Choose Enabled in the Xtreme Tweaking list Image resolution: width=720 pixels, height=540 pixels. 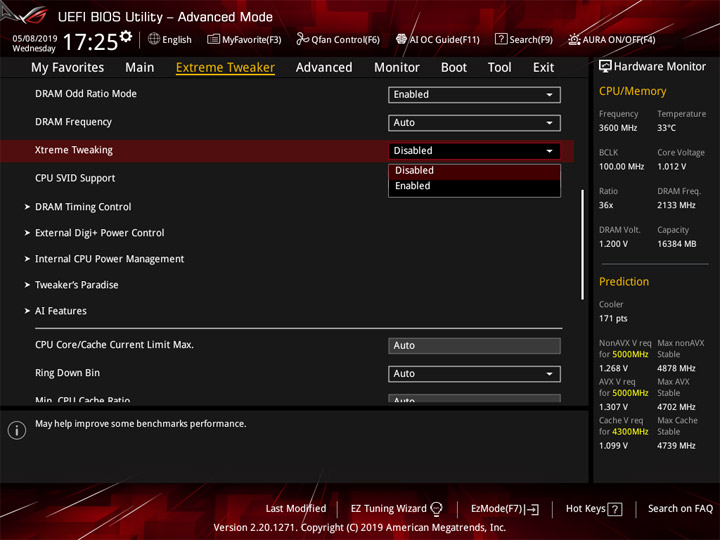click(474, 186)
